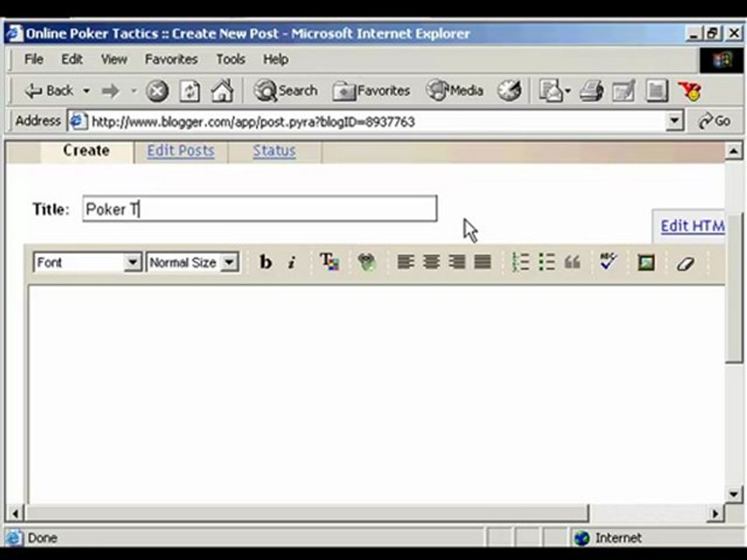Apply blockquote formatting
Image resolution: width=747 pixels, height=560 pixels.
click(x=572, y=262)
